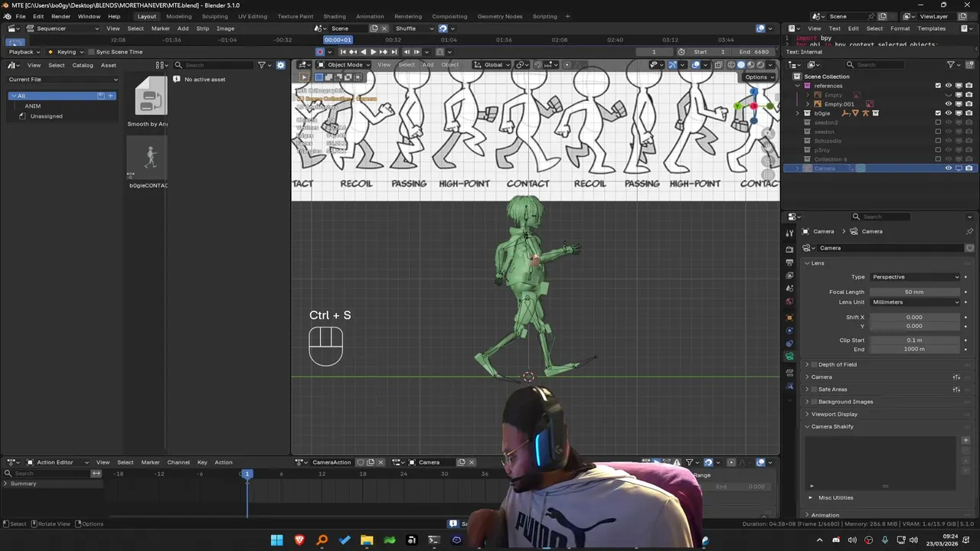Image resolution: width=980 pixels, height=551 pixels.
Task: Exclude references collection via checkbox
Action: pyautogui.click(x=938, y=86)
